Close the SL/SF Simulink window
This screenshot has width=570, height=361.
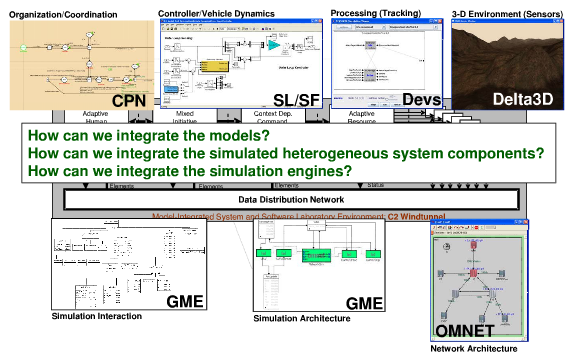point(320,21)
